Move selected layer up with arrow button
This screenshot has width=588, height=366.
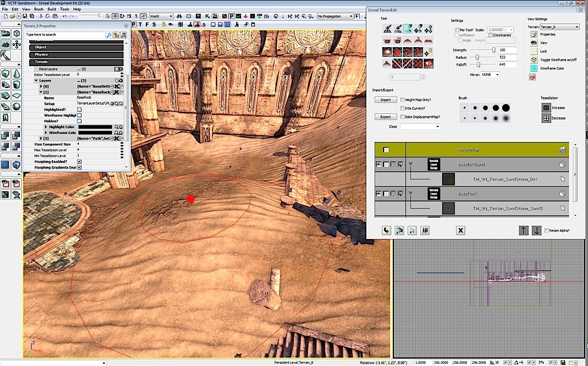click(524, 230)
